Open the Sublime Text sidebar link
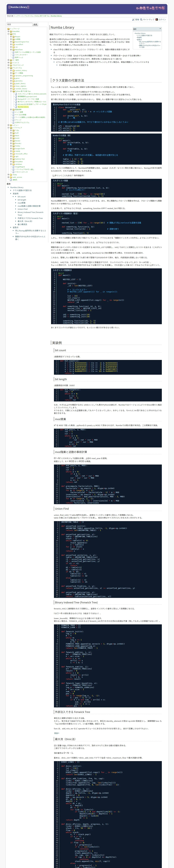This screenshot has width=174, height=868. [x=20, y=159]
